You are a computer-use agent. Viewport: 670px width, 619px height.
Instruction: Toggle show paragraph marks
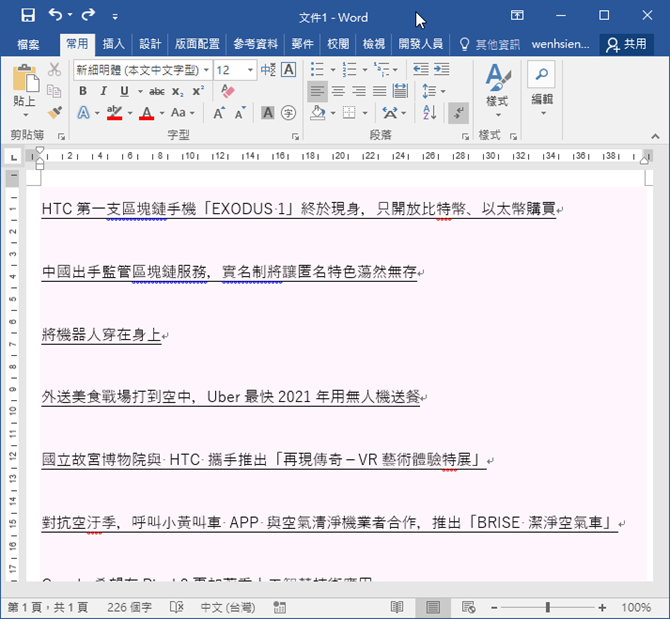point(458,113)
